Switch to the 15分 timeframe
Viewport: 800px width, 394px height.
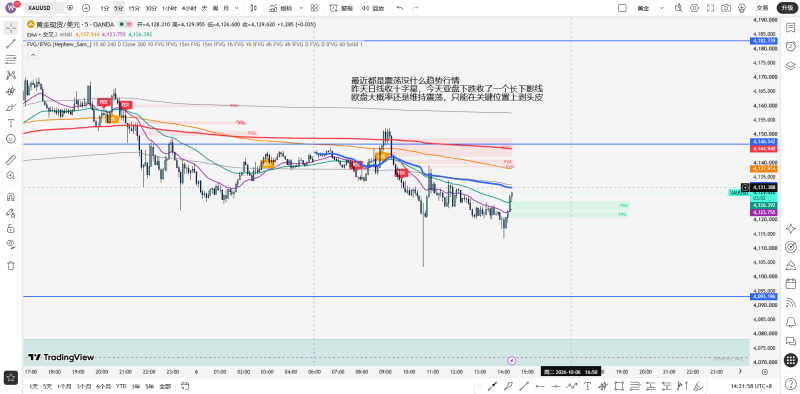click(x=135, y=8)
